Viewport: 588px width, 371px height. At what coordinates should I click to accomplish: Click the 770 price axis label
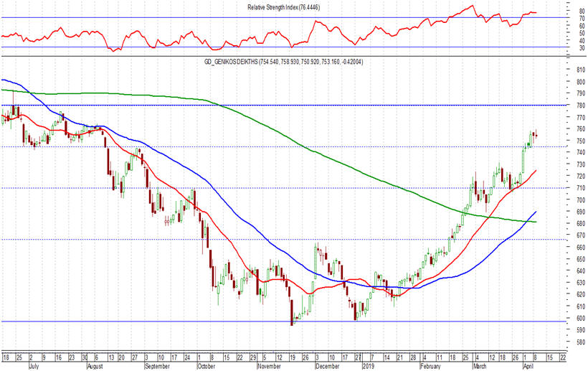581,118
